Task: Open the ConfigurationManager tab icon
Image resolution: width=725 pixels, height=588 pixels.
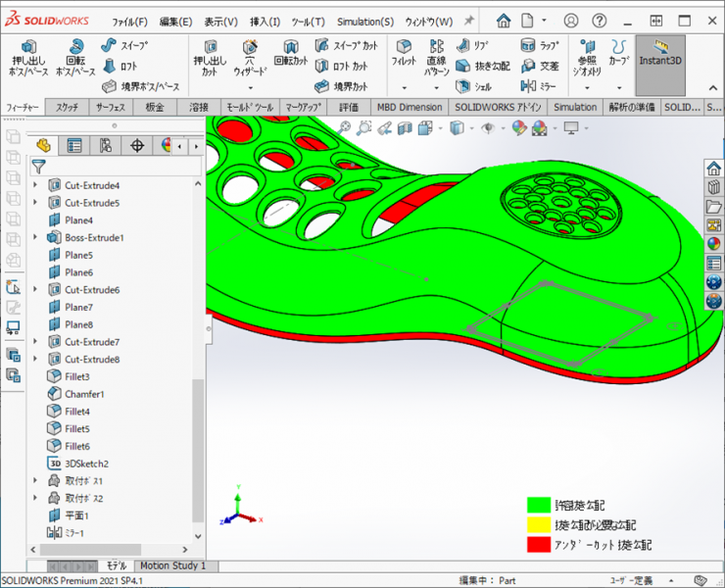Action: coord(106,146)
